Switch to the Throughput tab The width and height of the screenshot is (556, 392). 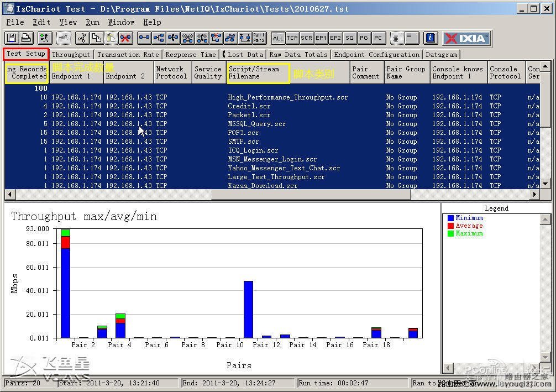pyautogui.click(x=71, y=55)
